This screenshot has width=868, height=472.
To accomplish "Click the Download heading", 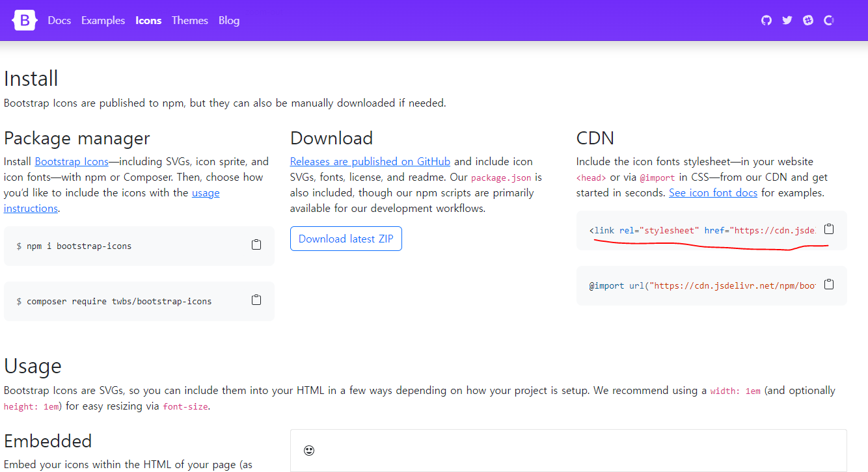I will (332, 138).
